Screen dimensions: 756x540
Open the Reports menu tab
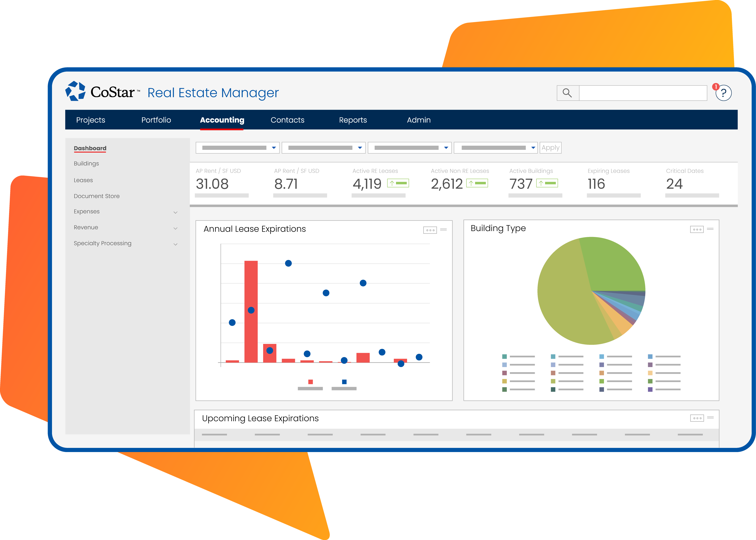click(x=352, y=120)
